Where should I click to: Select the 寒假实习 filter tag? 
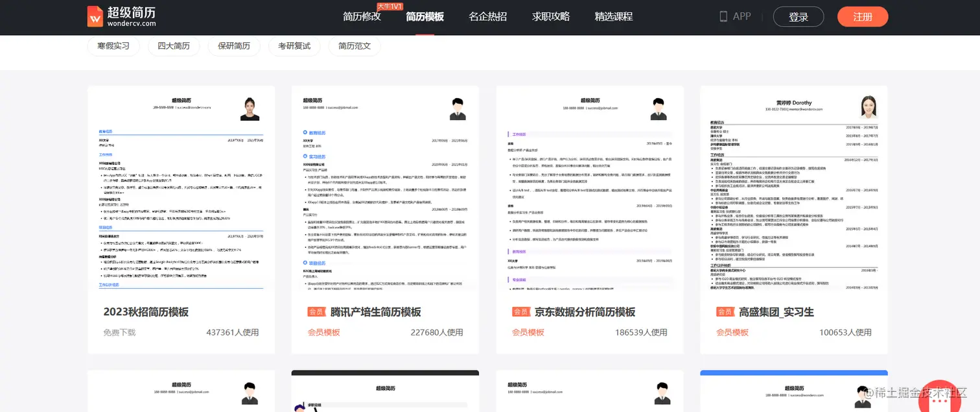(x=113, y=46)
